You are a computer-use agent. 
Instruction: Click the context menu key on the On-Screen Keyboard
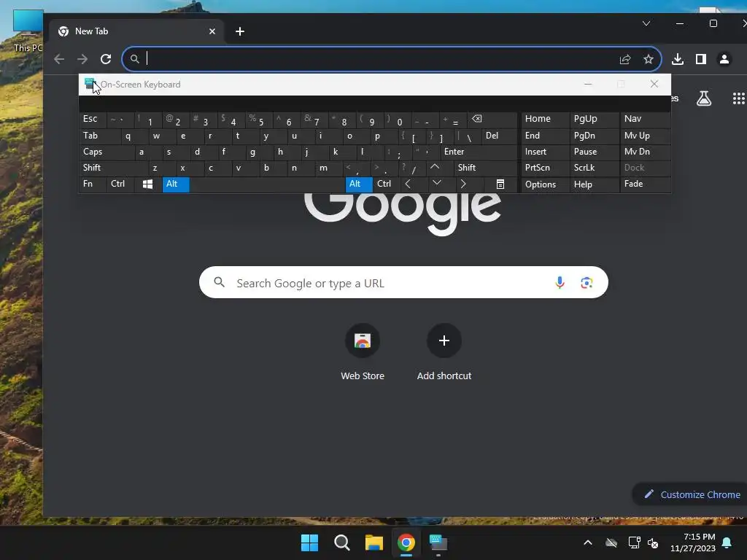click(x=500, y=184)
